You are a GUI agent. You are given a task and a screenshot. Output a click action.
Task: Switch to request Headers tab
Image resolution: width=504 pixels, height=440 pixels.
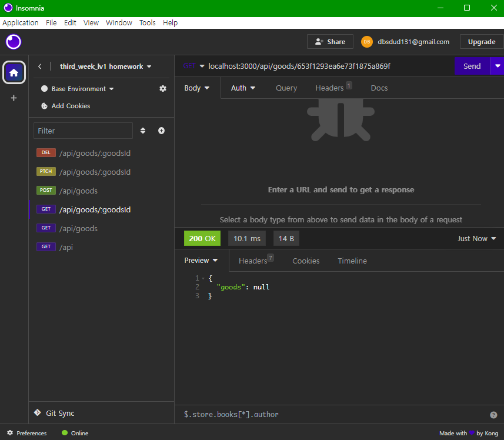pyautogui.click(x=333, y=88)
